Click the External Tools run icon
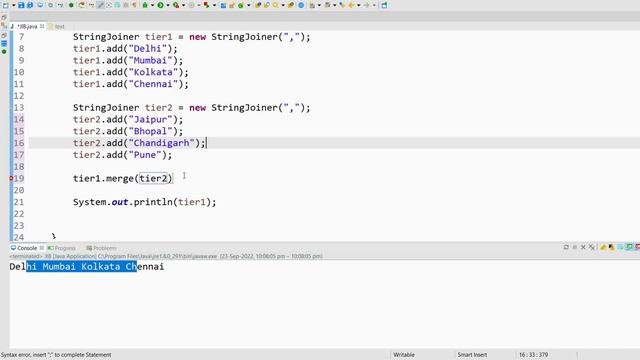 tap(206, 5)
